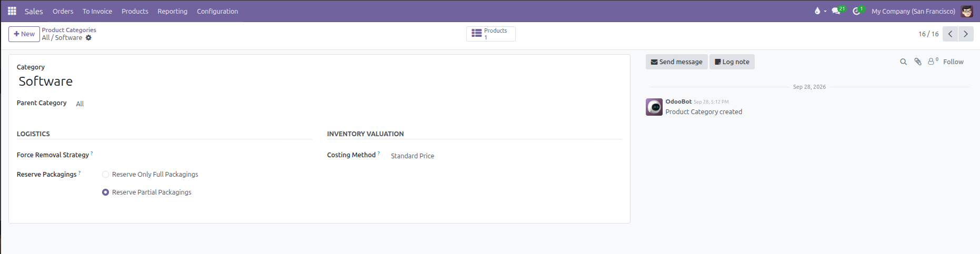Screen dimensions: 980x254
Task: Click the OdooBot author name
Action: (x=678, y=101)
